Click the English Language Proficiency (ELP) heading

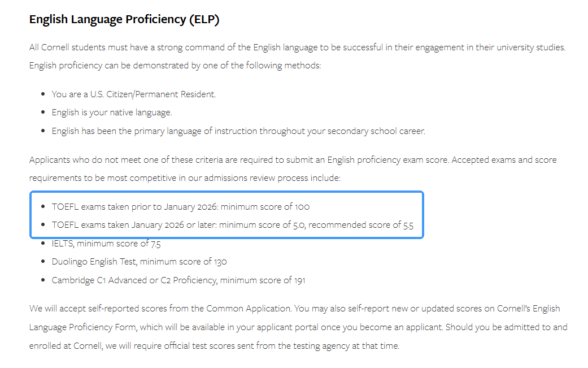pos(124,19)
